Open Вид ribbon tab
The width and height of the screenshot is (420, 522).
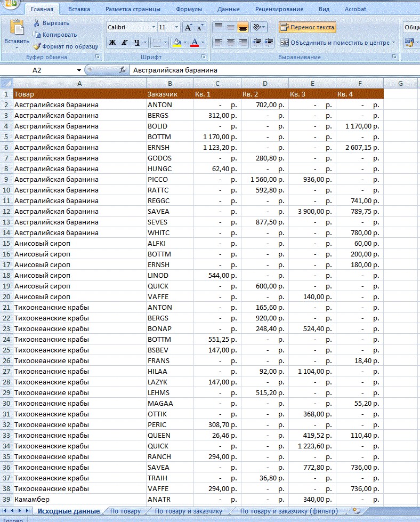coord(324,9)
